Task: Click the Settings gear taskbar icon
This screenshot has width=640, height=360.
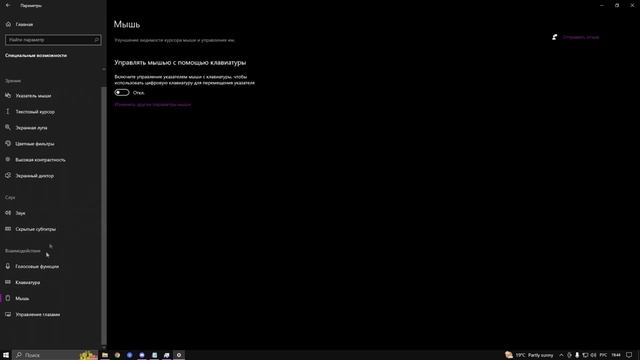Action: pyautogui.click(x=179, y=355)
